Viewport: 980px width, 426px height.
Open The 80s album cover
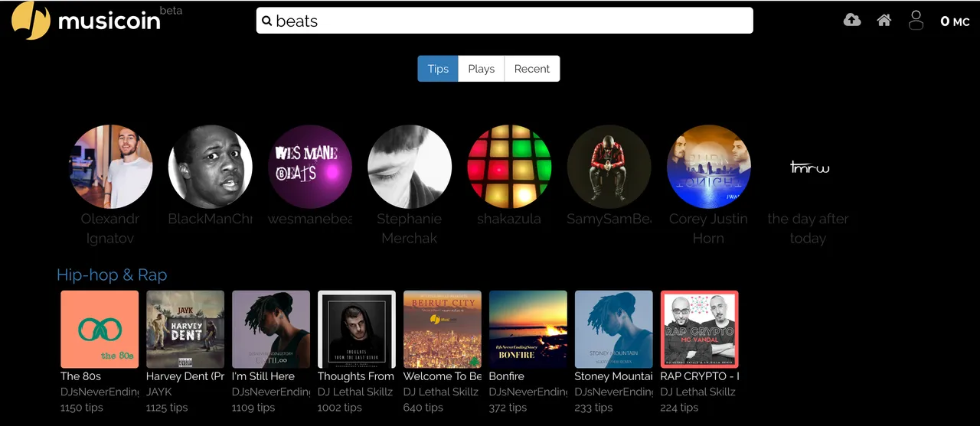pos(100,330)
